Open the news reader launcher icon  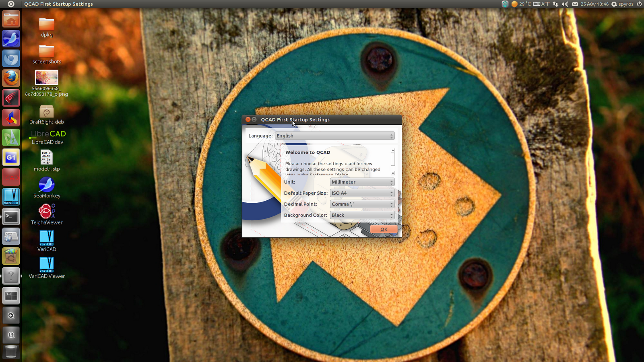[x=11, y=237]
